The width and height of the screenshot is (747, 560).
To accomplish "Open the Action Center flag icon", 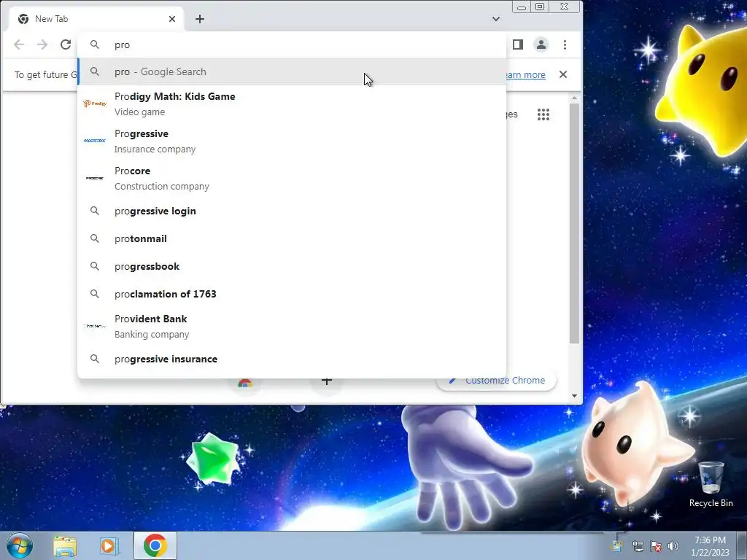I will coord(656,546).
